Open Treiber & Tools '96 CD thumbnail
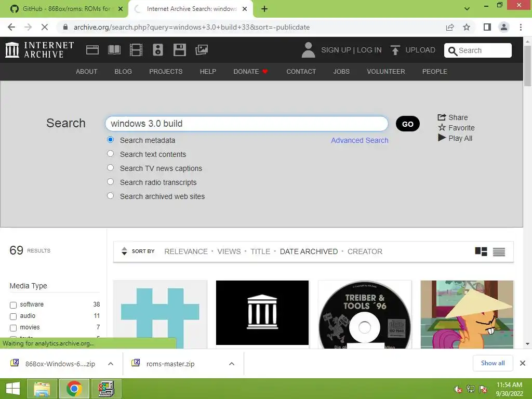 click(365, 314)
